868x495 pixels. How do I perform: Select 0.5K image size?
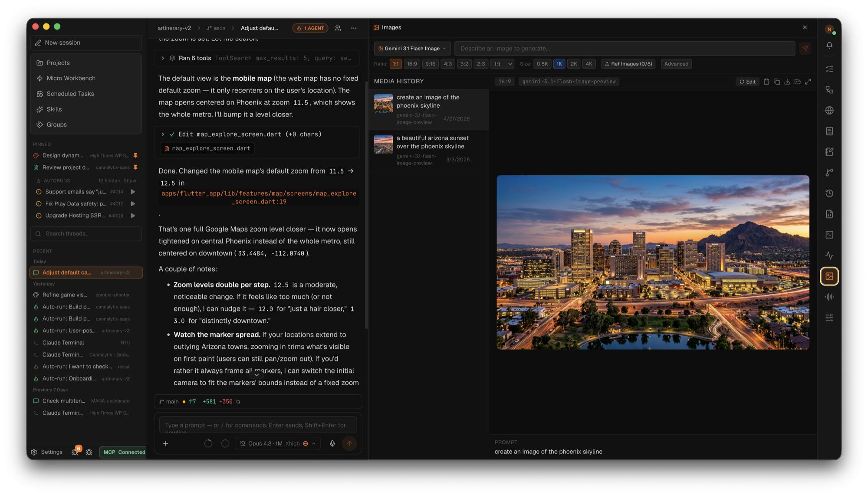coord(542,64)
